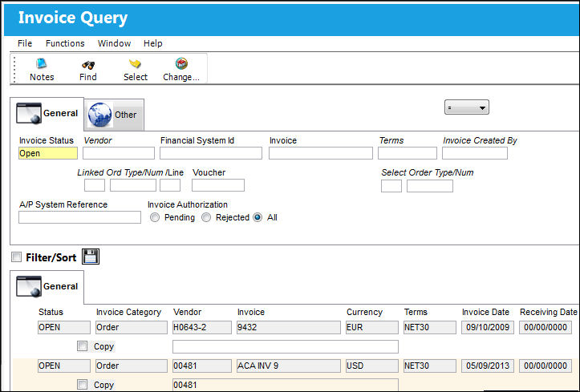Open the File menu
The image size is (580, 392).
click(x=25, y=43)
